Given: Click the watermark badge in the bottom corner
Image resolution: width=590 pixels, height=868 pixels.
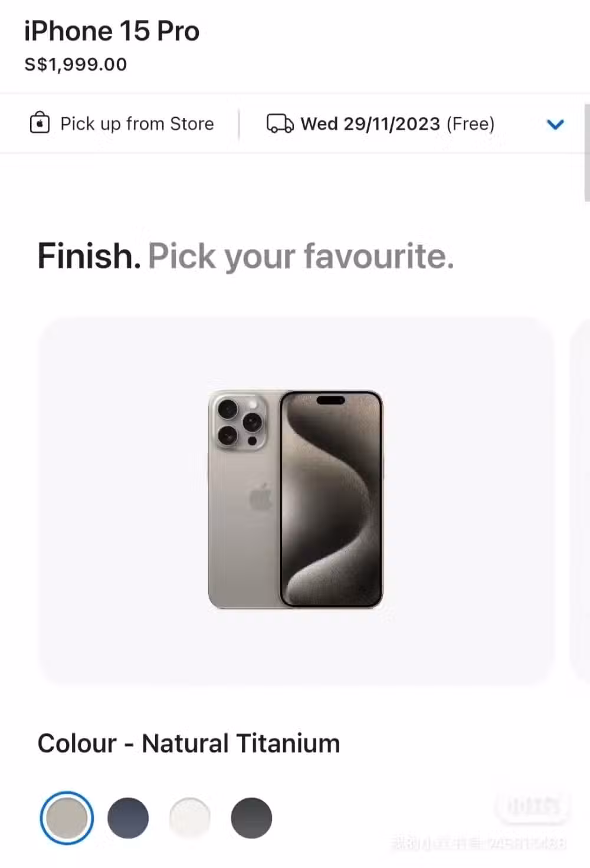Looking at the screenshot, I should [x=533, y=806].
